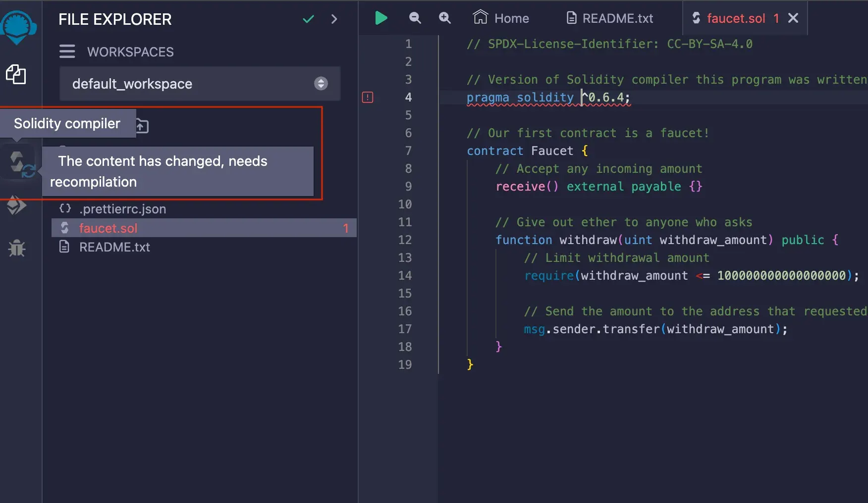Select faucet.sol in file tree
The height and width of the screenshot is (503, 868).
click(204, 228)
